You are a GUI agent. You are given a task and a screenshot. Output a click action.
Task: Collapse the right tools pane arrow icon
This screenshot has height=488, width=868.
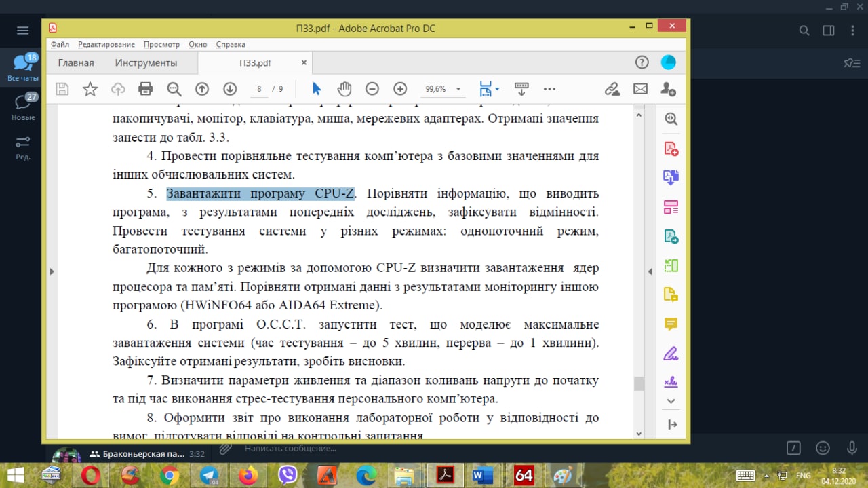click(x=672, y=424)
